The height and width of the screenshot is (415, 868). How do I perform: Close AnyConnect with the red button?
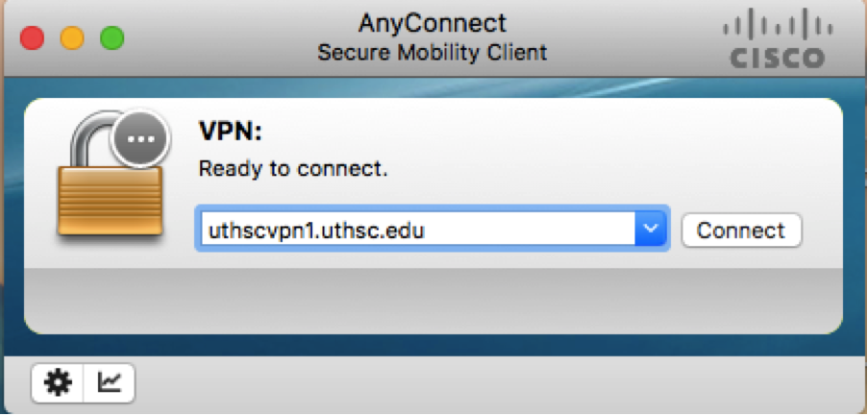pos(33,38)
